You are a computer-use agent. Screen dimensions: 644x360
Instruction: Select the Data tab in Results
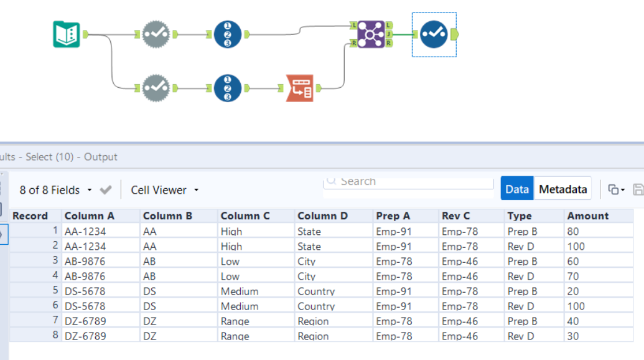pyautogui.click(x=517, y=188)
